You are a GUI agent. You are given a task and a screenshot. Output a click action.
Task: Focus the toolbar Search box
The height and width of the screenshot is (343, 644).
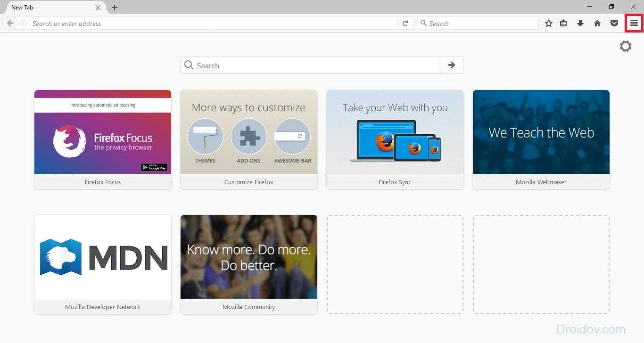tap(478, 23)
